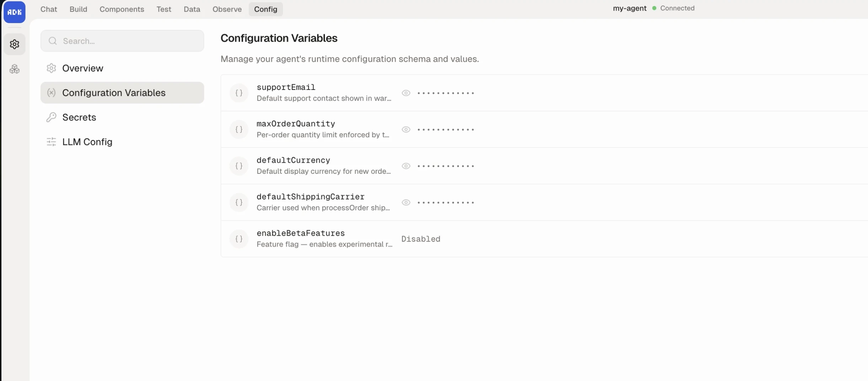Show the maxOrderQuantity value

coord(406,129)
